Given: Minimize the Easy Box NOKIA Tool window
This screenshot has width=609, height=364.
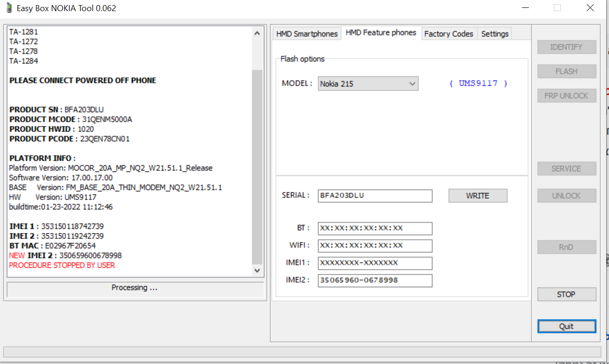Looking at the screenshot, I should 526,8.
